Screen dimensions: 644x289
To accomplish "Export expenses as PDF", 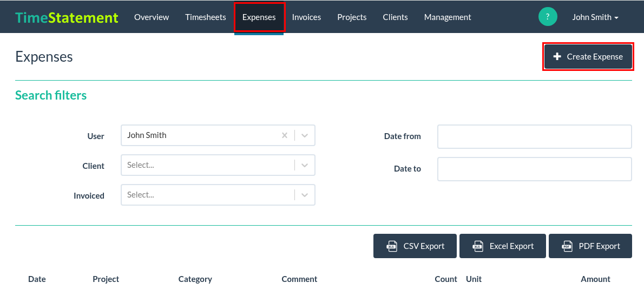I will coord(590,246).
